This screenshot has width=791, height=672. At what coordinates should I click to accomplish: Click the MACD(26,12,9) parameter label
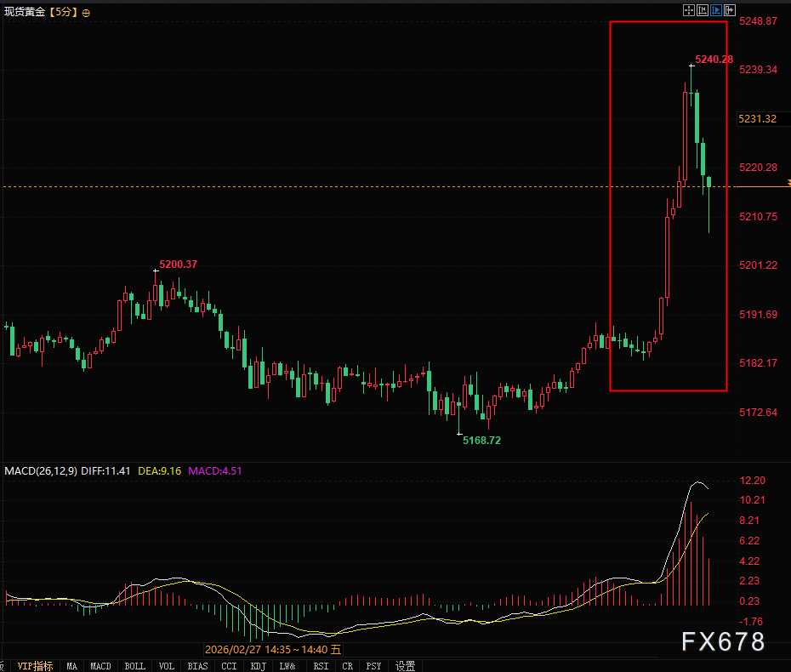click(x=41, y=470)
